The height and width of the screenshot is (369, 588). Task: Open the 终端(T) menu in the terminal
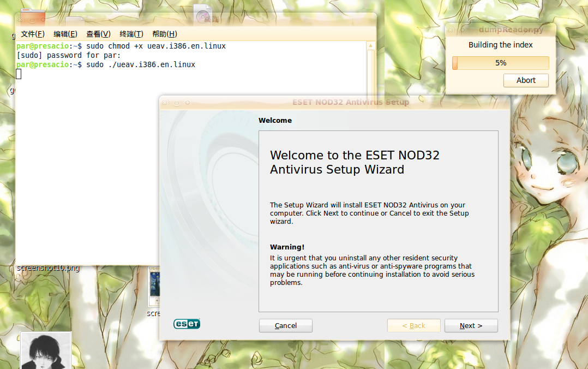[131, 34]
